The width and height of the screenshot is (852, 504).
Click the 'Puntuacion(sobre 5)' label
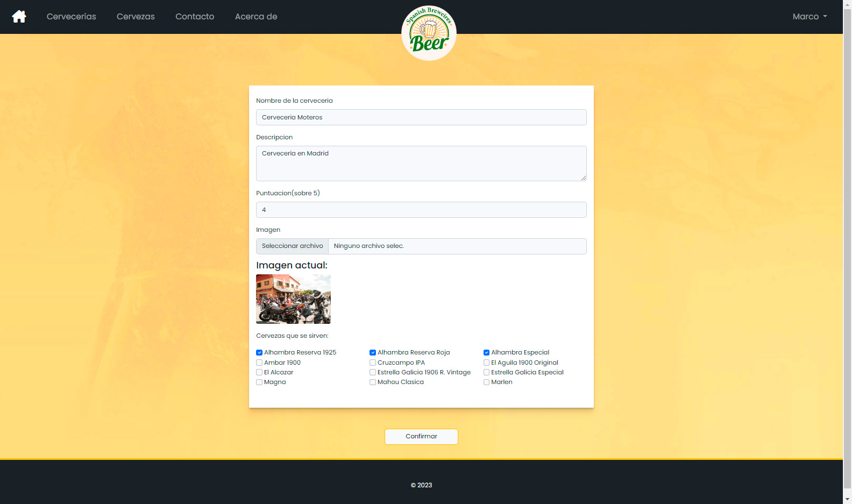[x=288, y=193]
